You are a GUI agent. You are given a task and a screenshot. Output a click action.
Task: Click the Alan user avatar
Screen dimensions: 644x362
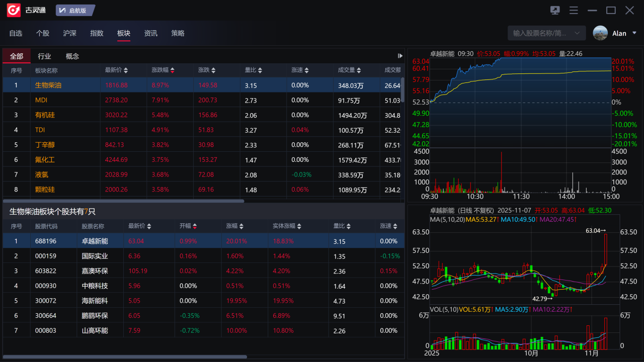click(x=600, y=33)
